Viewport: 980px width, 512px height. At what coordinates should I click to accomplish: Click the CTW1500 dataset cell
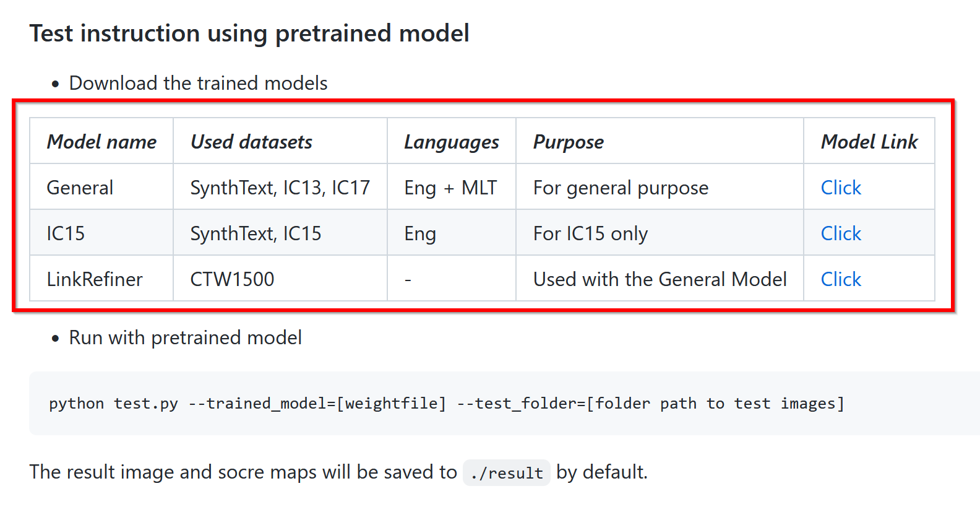coord(232,279)
